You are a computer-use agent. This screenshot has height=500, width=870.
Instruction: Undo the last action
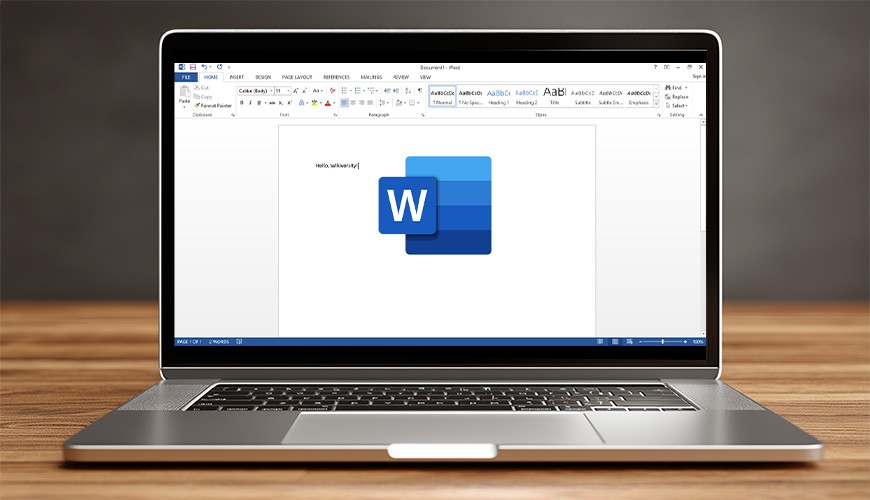[204, 67]
